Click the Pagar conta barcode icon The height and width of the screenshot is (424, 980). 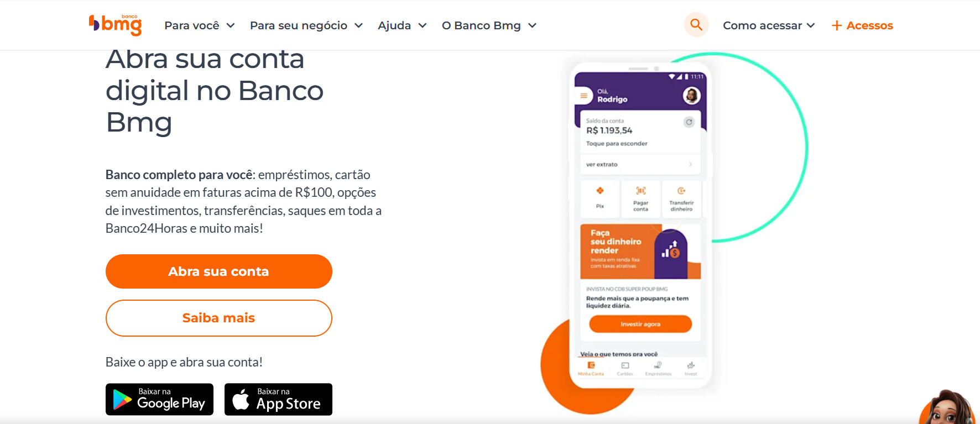point(640,191)
